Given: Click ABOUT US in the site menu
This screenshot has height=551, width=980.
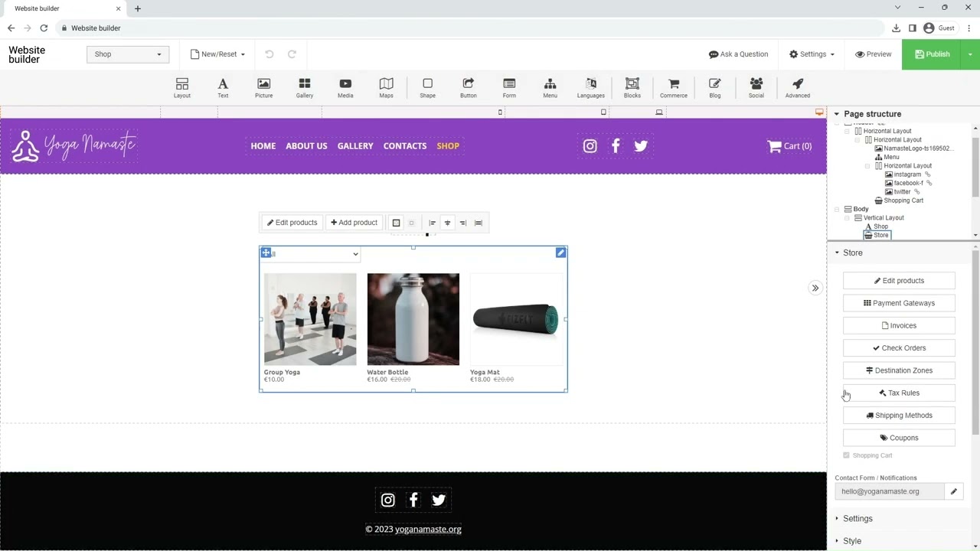Looking at the screenshot, I should 306,146.
